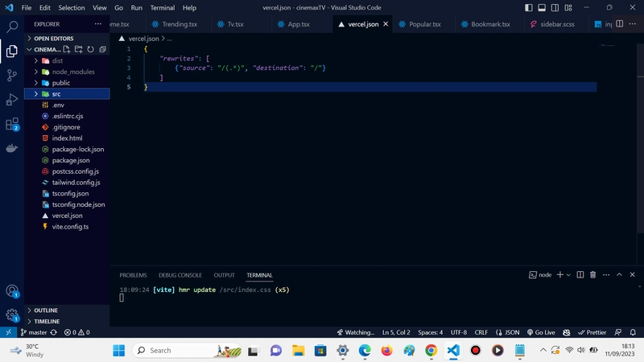The width and height of the screenshot is (644, 362).
Task: Close the vercel.json tab
Action: point(386,24)
